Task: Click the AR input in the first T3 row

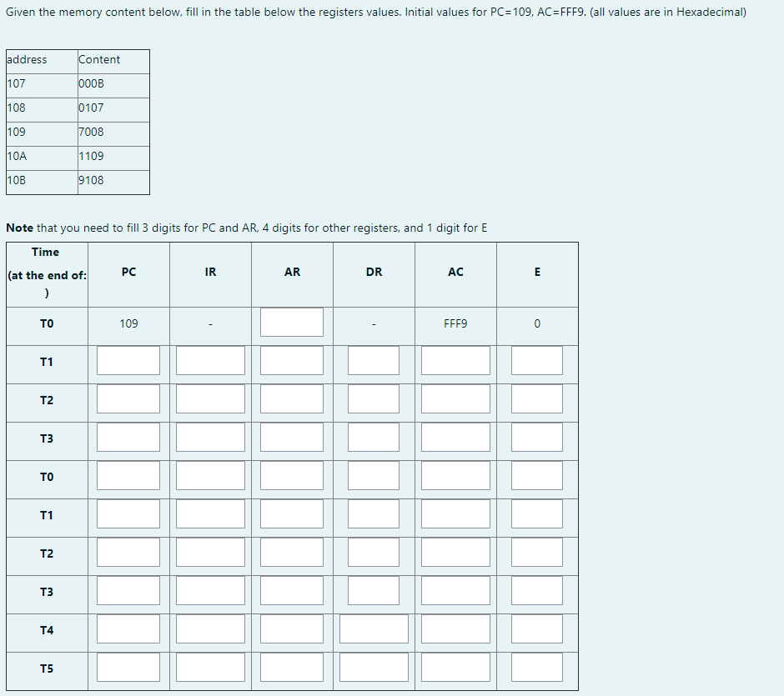Action: click(x=292, y=437)
